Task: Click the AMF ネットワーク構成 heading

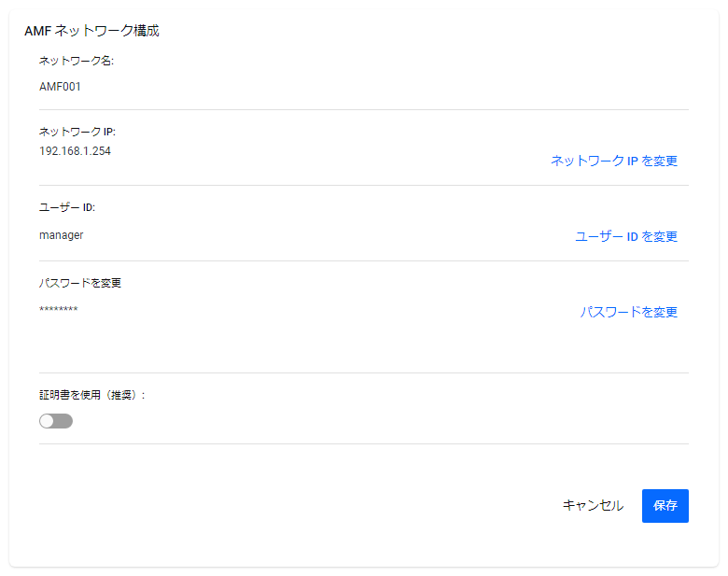Action: [91, 31]
